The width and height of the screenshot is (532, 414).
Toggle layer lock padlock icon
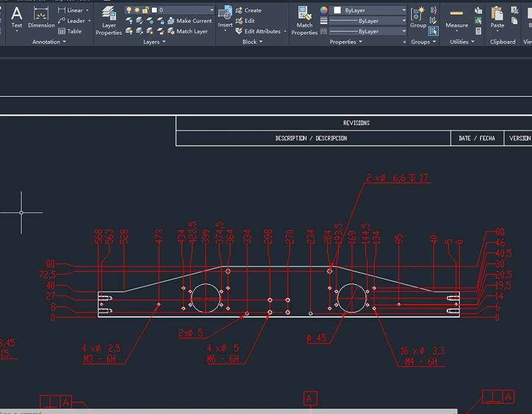pos(145,10)
